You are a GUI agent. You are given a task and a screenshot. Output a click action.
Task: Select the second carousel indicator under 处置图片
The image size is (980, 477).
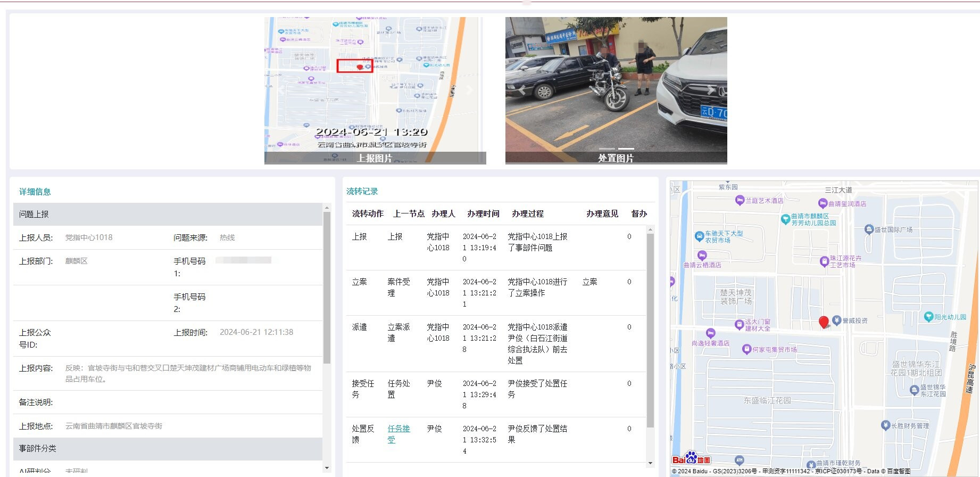tap(626, 149)
